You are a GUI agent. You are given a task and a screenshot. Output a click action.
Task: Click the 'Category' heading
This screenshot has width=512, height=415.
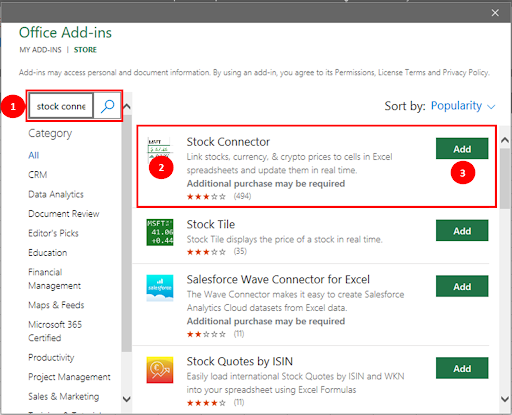(x=50, y=133)
